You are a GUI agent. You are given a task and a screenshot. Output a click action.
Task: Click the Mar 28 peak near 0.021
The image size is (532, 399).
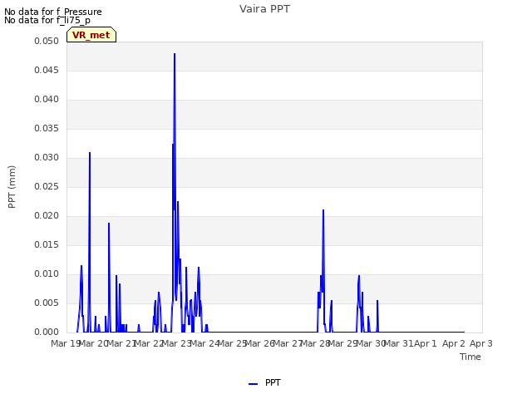[323, 210]
